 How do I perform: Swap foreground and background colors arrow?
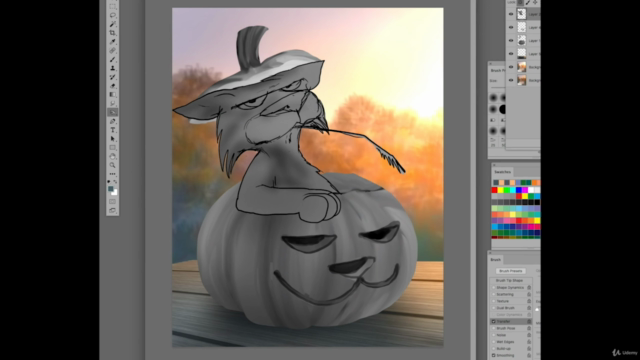(x=116, y=182)
